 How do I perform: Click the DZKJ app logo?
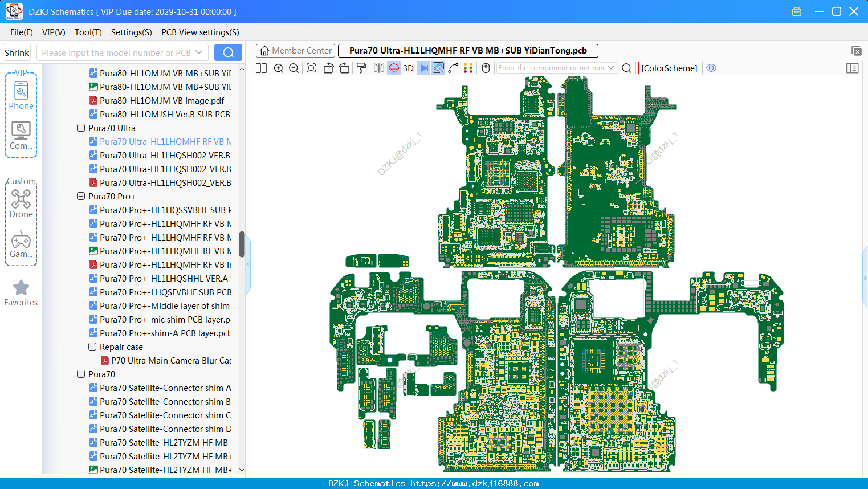pos(14,11)
